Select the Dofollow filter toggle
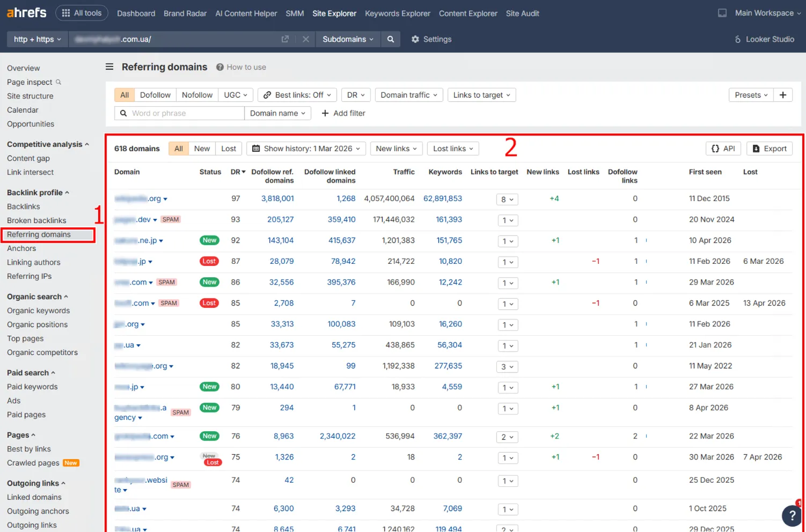The height and width of the screenshot is (532, 806). tap(155, 95)
